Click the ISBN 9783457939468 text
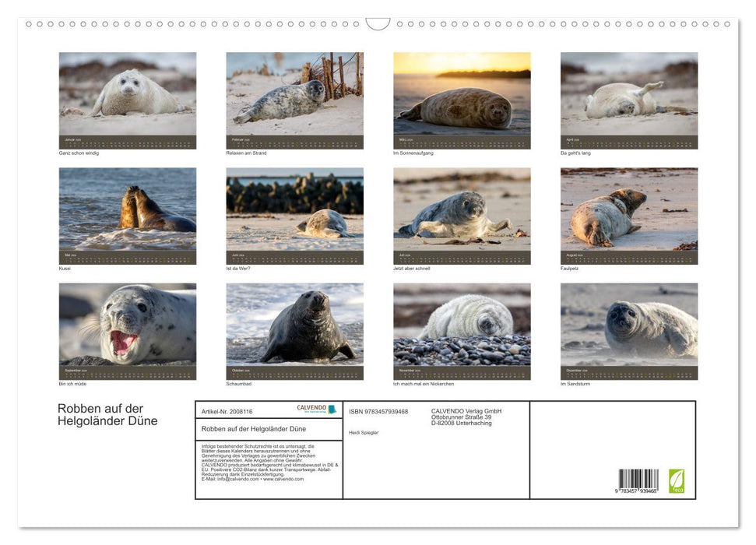Image resolution: width=756 pixels, height=545 pixels. 378,411
